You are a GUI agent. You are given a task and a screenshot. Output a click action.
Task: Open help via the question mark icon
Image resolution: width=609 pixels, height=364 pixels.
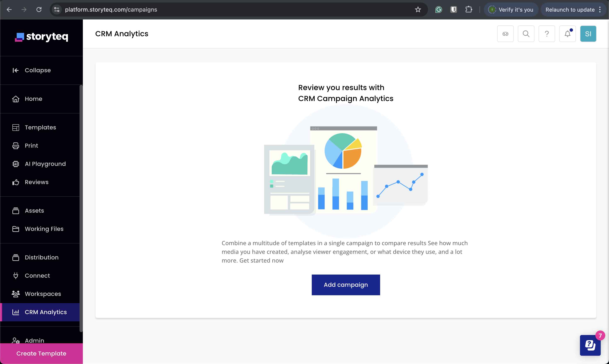(x=547, y=34)
